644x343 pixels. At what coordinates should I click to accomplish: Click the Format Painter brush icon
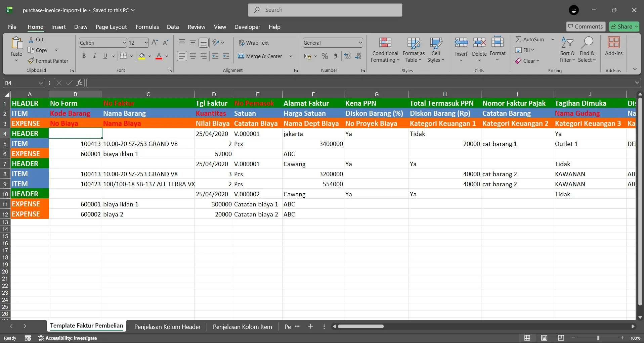pos(31,61)
